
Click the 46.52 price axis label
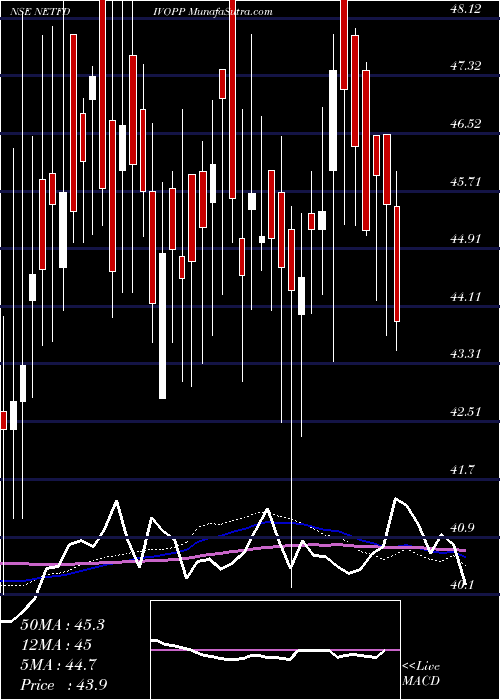pyautogui.click(x=466, y=124)
